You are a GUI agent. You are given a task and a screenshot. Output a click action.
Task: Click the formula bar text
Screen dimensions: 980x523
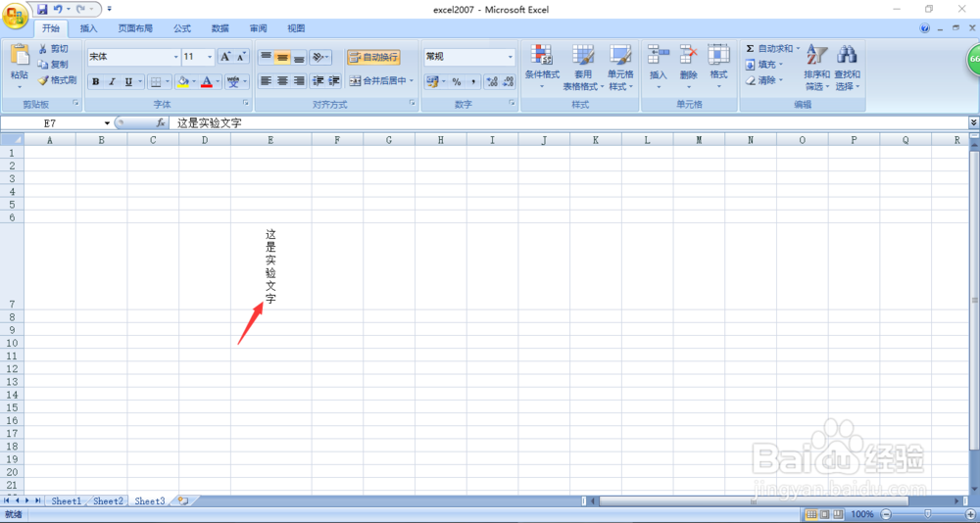pos(210,123)
